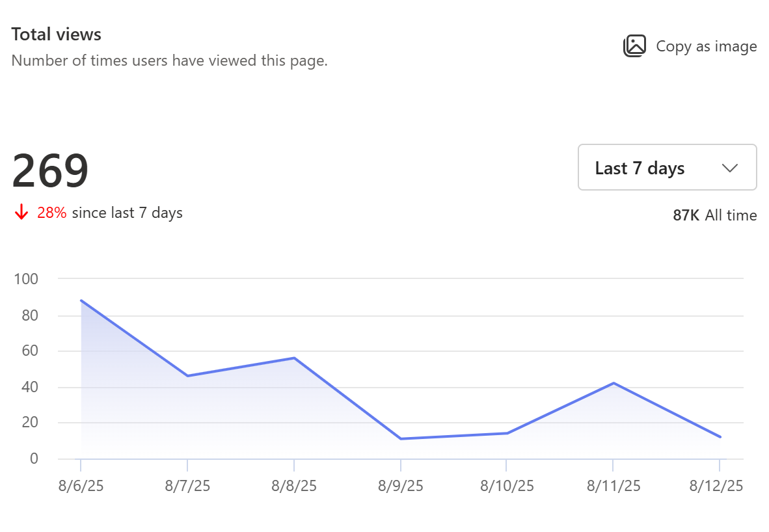Click the Copy as image text label

pyautogui.click(x=707, y=46)
